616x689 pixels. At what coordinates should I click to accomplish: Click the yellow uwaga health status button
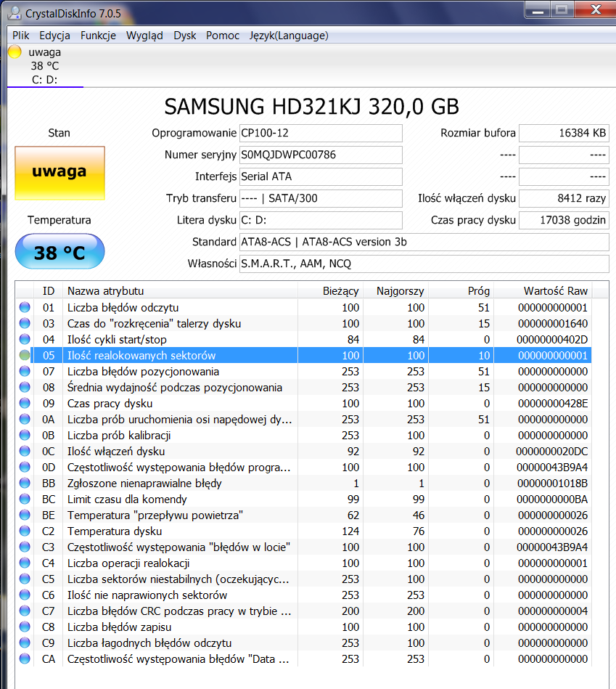coord(59,173)
